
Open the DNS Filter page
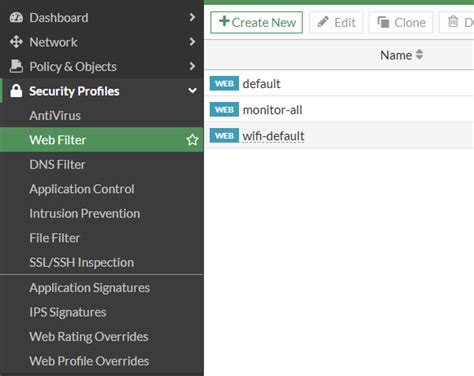pyautogui.click(x=102, y=164)
